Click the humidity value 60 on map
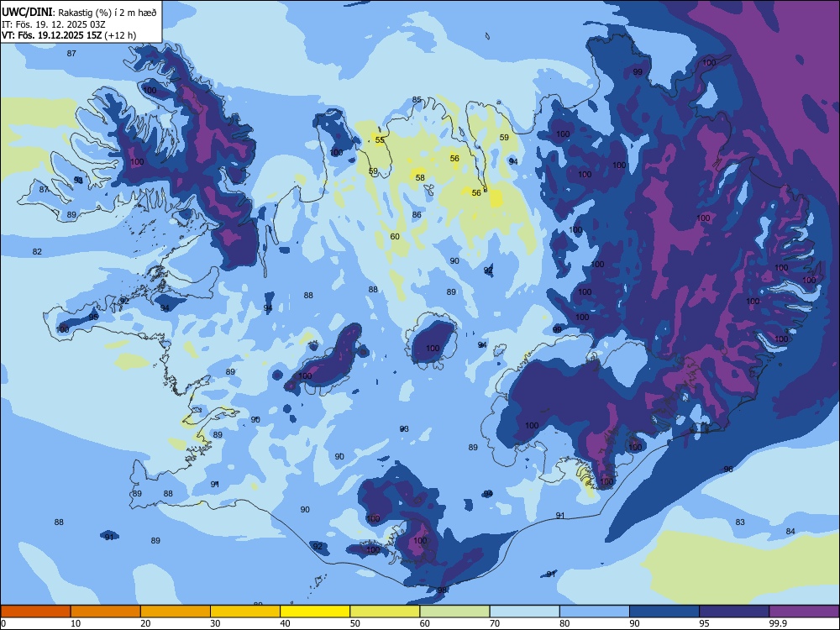Screen dimensions: 840x630 [x=395, y=236]
